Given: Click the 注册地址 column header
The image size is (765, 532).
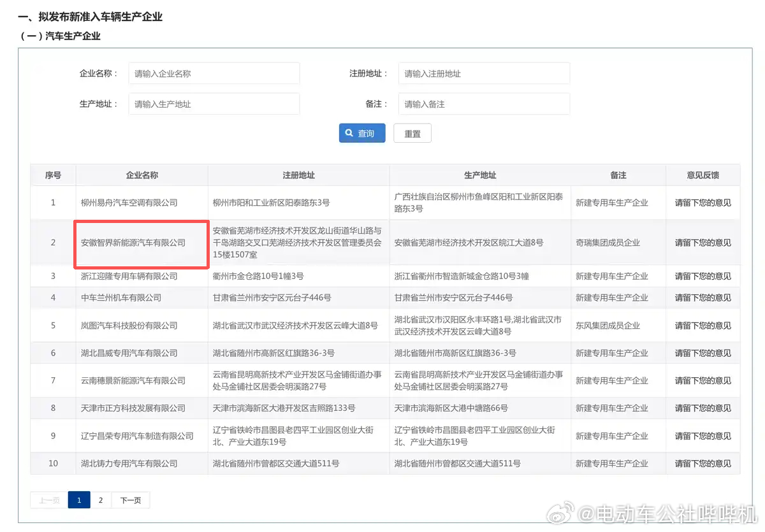Looking at the screenshot, I should [299, 175].
